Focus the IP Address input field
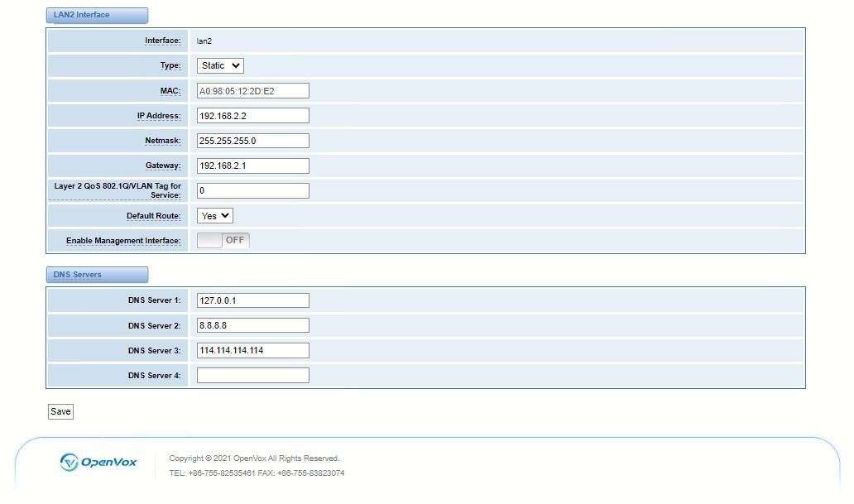854x504 pixels. pos(252,116)
